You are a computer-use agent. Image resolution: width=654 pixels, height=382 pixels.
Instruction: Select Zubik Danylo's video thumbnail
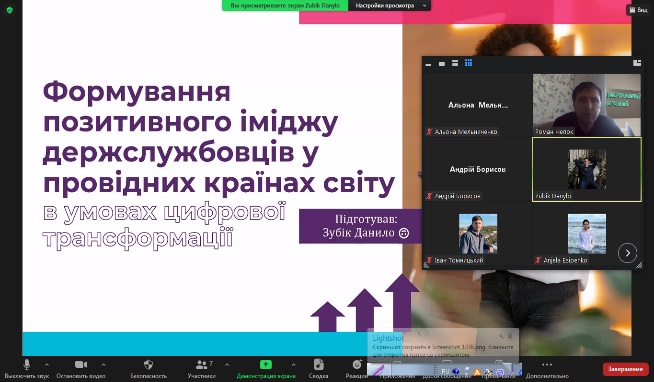coord(587,170)
